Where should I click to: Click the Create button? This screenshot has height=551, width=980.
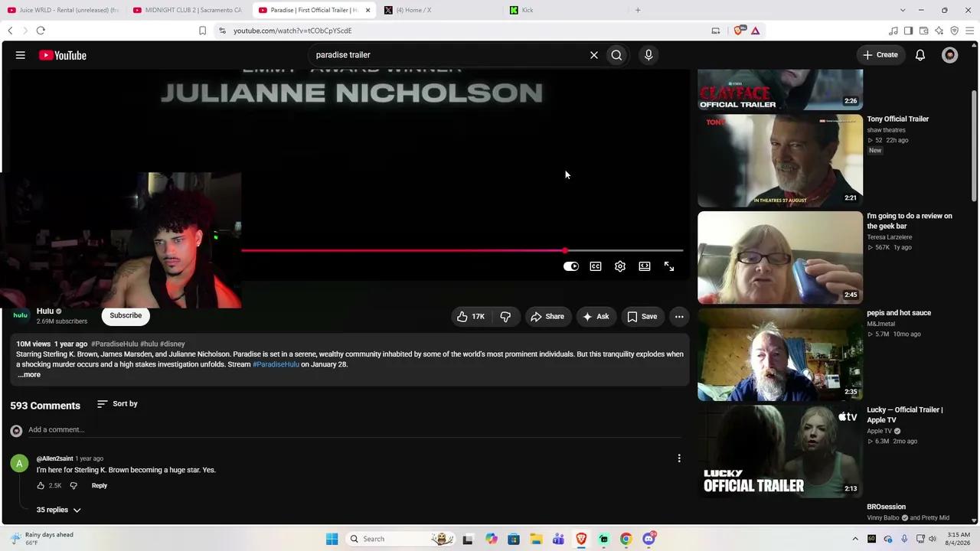point(880,55)
